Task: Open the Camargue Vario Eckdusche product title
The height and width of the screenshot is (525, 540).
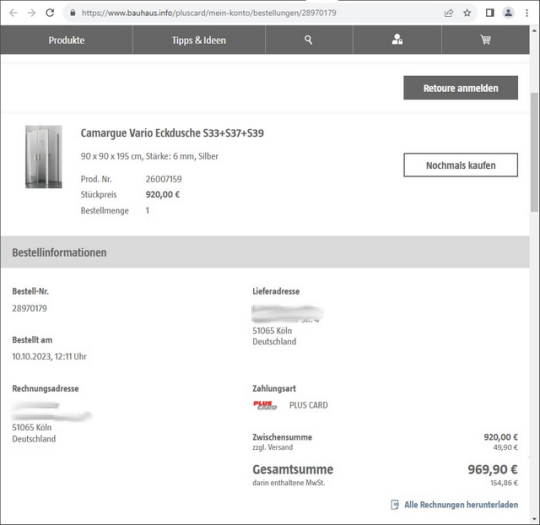Action: click(172, 133)
